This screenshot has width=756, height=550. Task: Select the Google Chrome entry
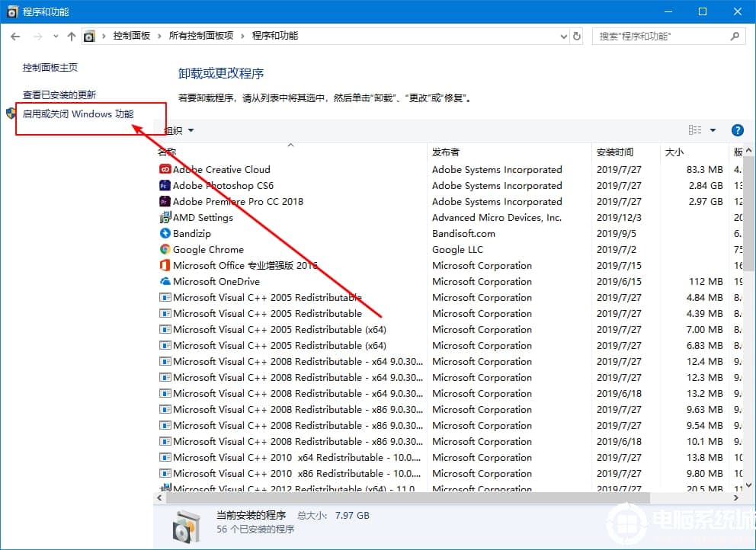coord(450,249)
